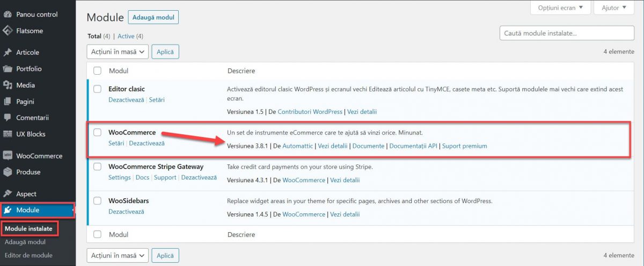
Task: Click Settings under WooCommerce Stripe Gateway
Action: (x=119, y=177)
